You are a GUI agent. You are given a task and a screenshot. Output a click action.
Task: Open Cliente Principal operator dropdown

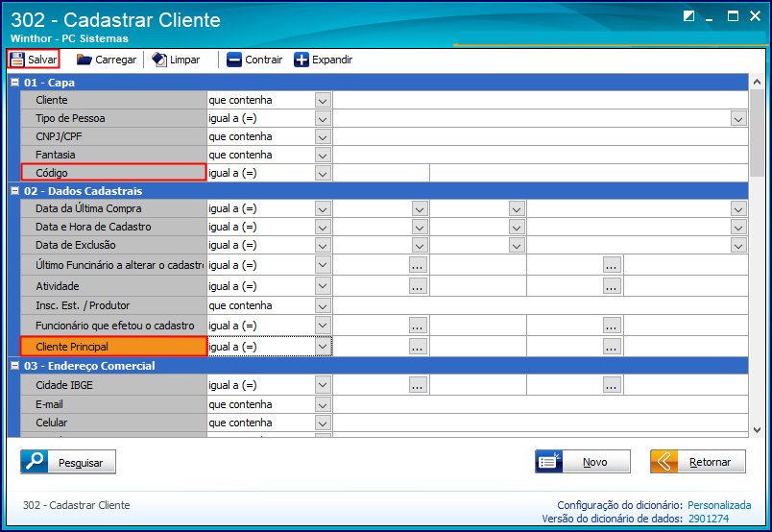[x=323, y=347]
